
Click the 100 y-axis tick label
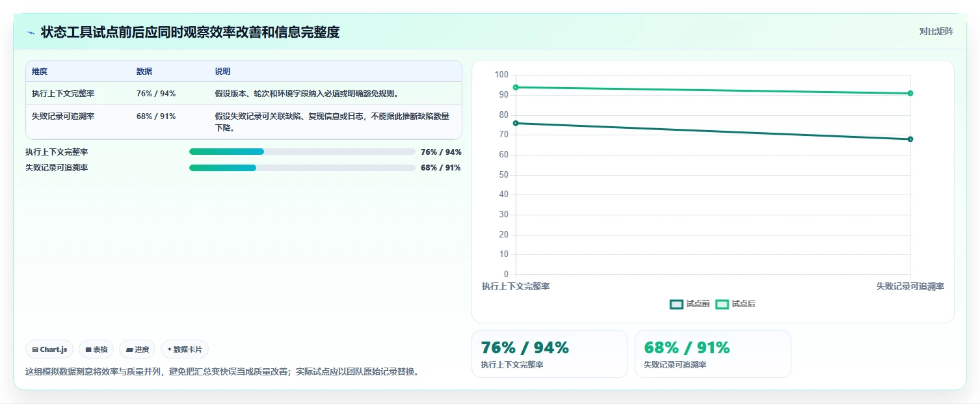coord(501,75)
